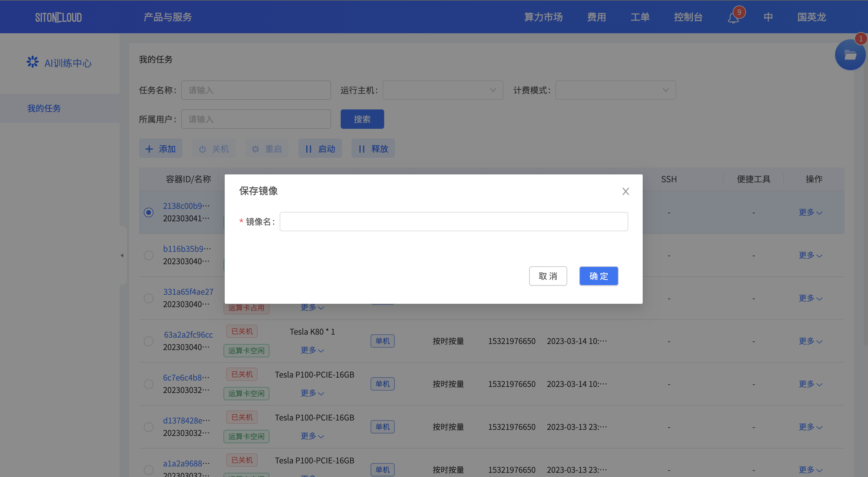Click the SSH column header
The image size is (868, 477).
pyautogui.click(x=669, y=179)
